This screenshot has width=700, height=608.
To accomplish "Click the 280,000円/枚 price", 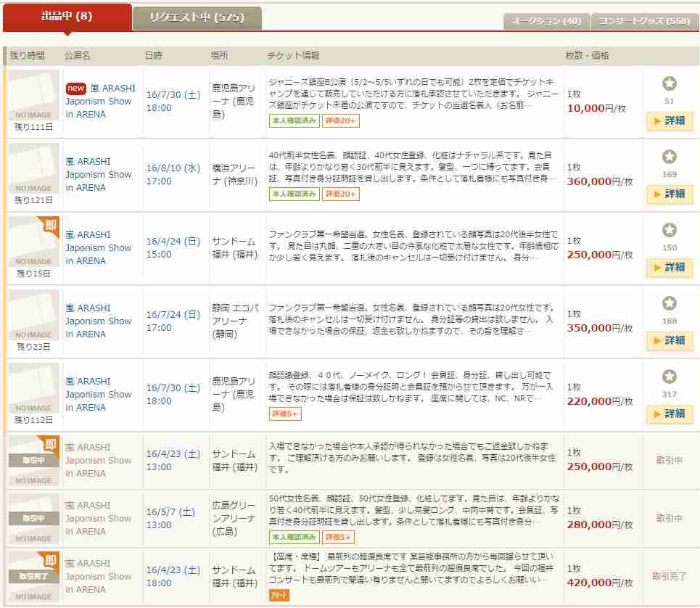I will click(x=600, y=525).
